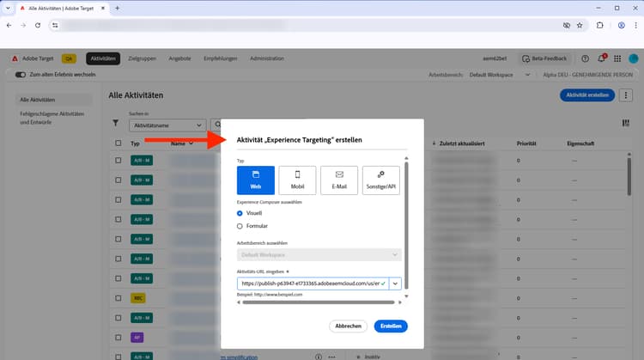The width and height of the screenshot is (644, 360).
Task: Click the Priorität column header
Action: (526, 143)
